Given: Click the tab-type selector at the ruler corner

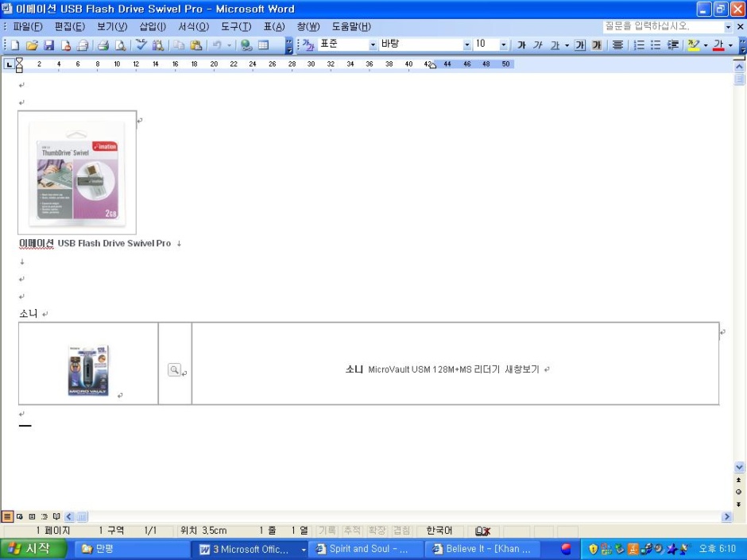Looking at the screenshot, I should [9, 64].
